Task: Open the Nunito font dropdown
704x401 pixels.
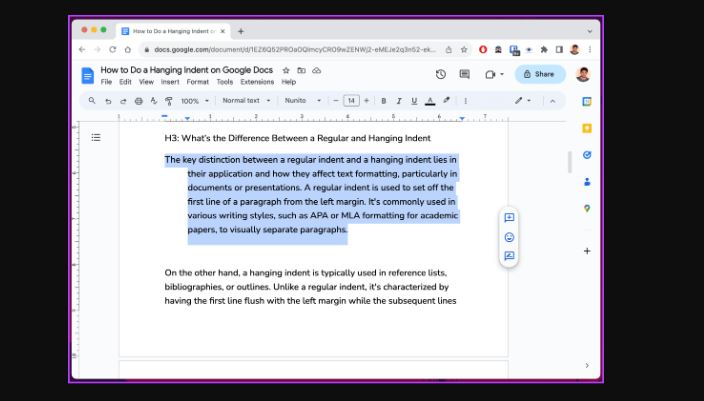Action: (303, 101)
